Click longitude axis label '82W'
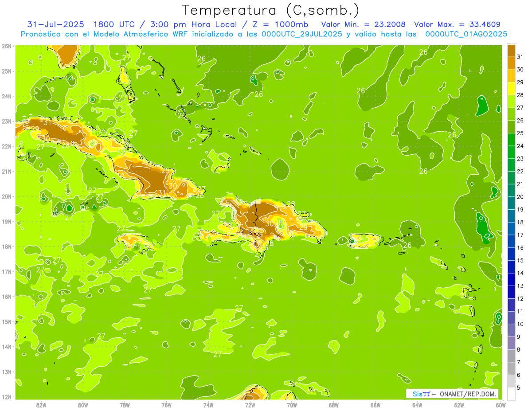 [41, 405]
